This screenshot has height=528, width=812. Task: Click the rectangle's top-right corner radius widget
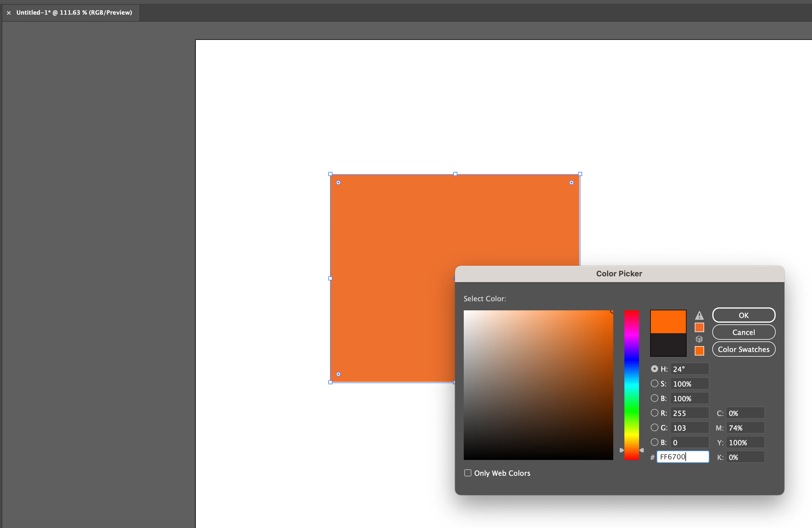(571, 182)
